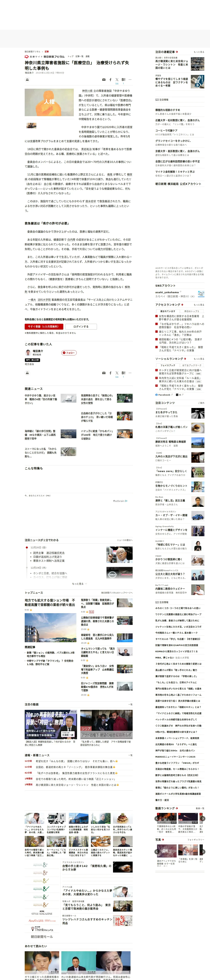Click red arrow next to 注目の連載記事
This screenshot has height=980, width=210.
[x=177, y=52]
